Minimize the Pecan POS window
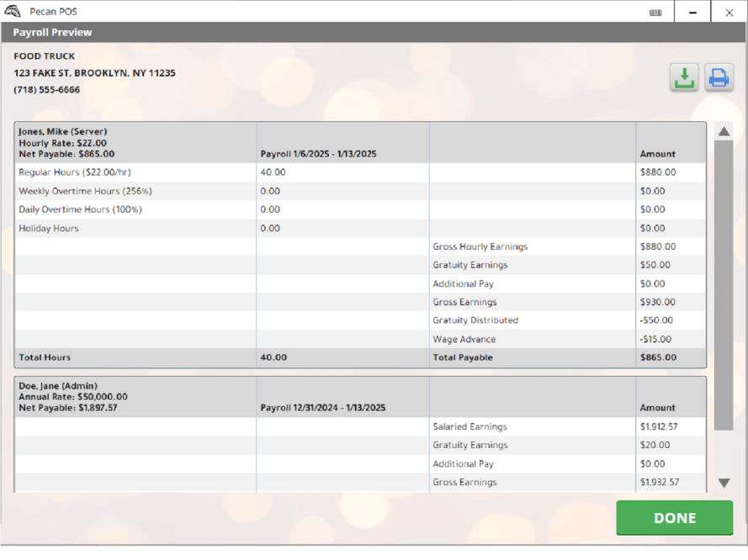 692,13
